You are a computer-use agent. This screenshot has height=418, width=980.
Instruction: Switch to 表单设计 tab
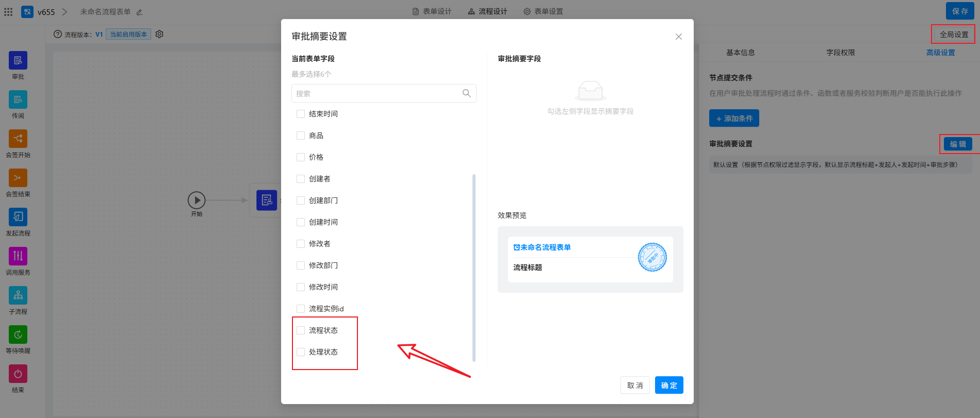(x=432, y=11)
